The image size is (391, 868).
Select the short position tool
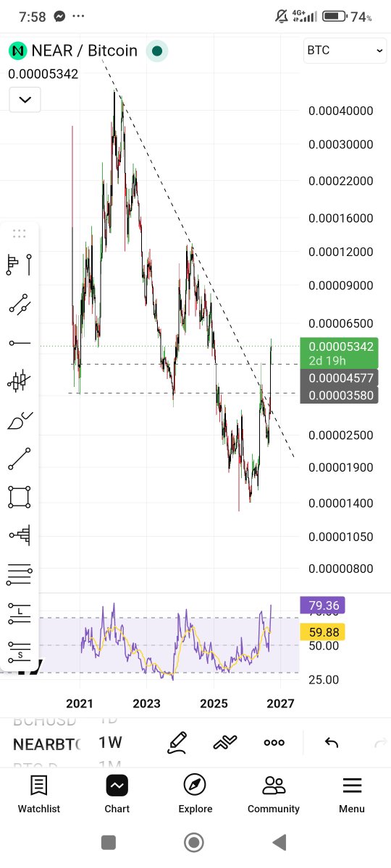coord(20,652)
